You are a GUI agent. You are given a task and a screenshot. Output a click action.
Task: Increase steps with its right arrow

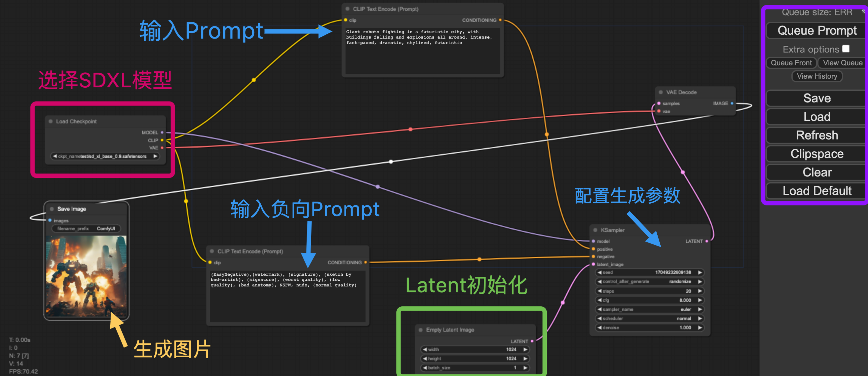click(700, 291)
